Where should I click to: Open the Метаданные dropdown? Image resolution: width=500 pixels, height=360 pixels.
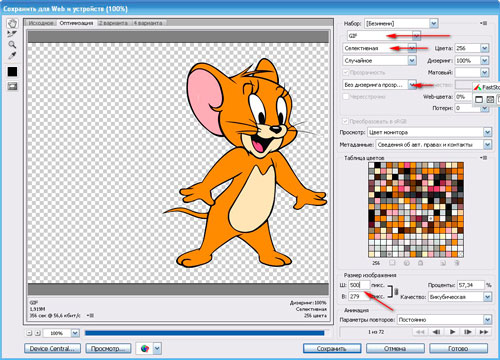(488, 145)
